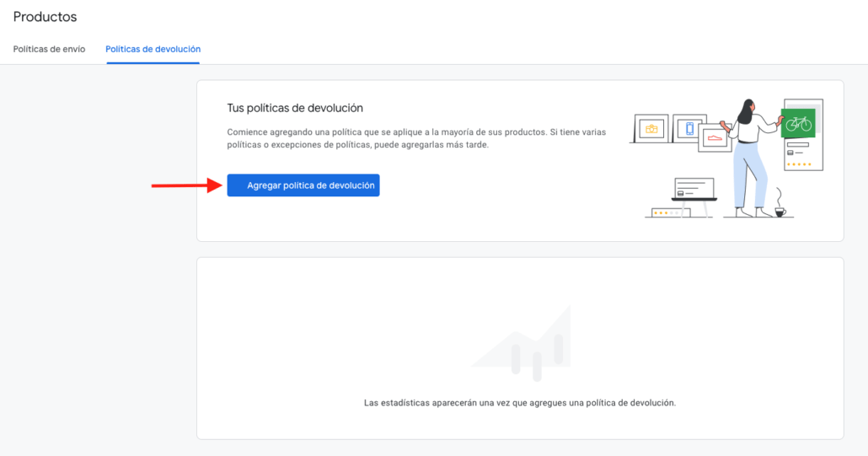Click the red shoe picture frame
868x456 pixels.
click(x=715, y=137)
